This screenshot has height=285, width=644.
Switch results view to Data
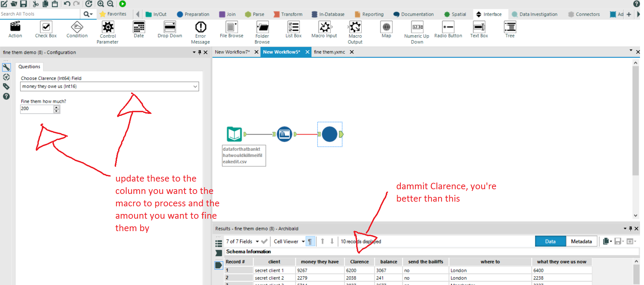(x=550, y=241)
